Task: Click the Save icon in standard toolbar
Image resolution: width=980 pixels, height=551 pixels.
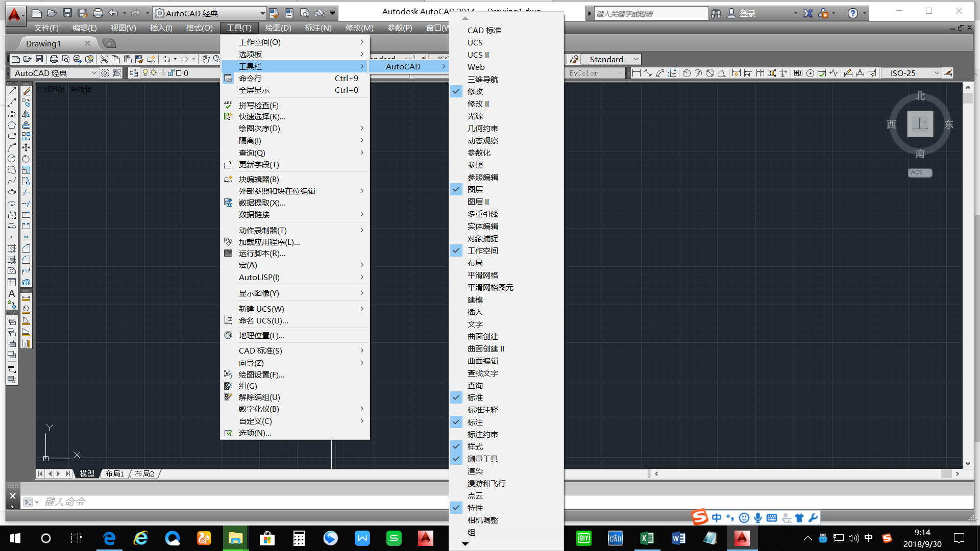Action: pyautogui.click(x=39, y=59)
